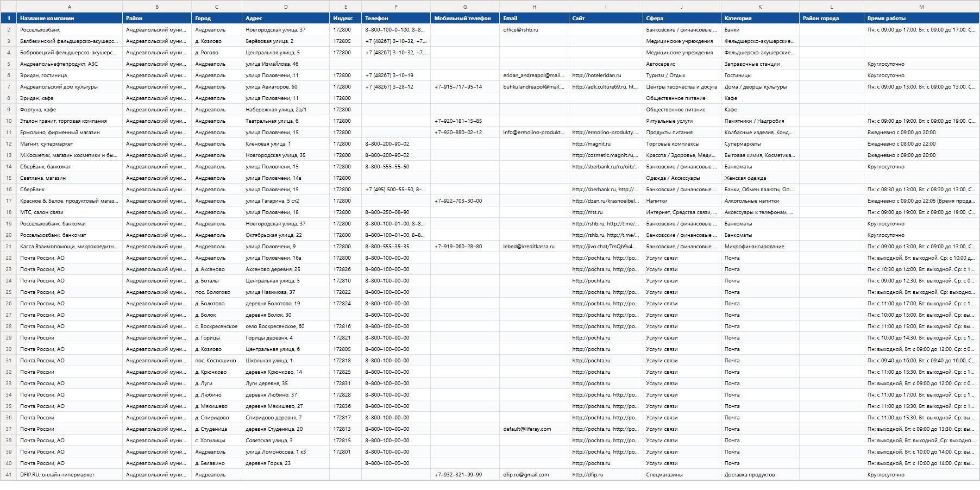
Task: Select the address "улица Измайлова, 46"
Action: 286,64
